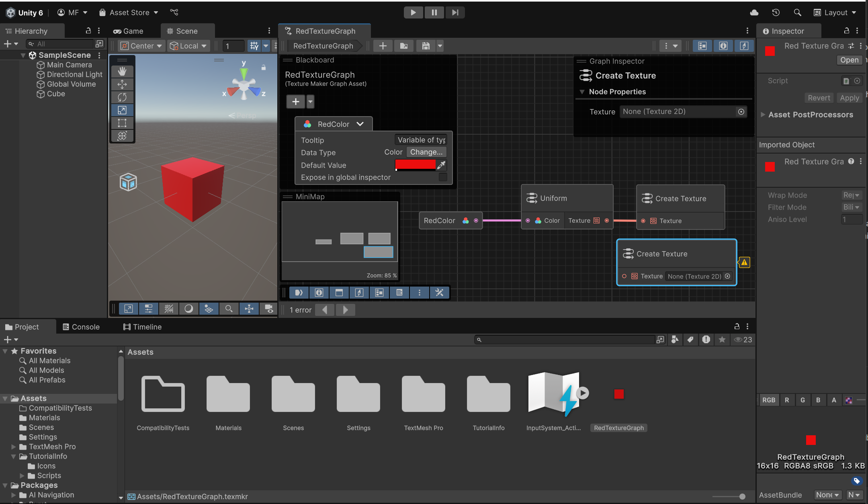
Task: Click the graph customization wrench icon
Action: click(439, 293)
